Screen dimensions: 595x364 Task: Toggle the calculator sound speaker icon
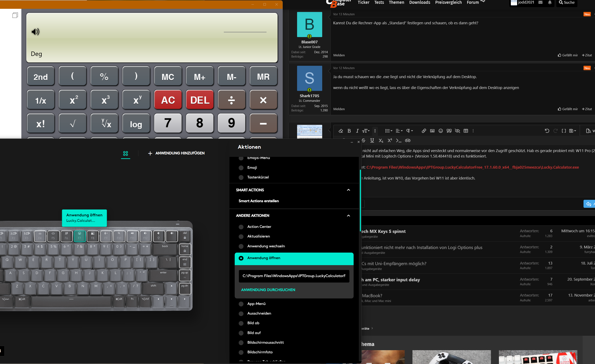click(x=36, y=32)
